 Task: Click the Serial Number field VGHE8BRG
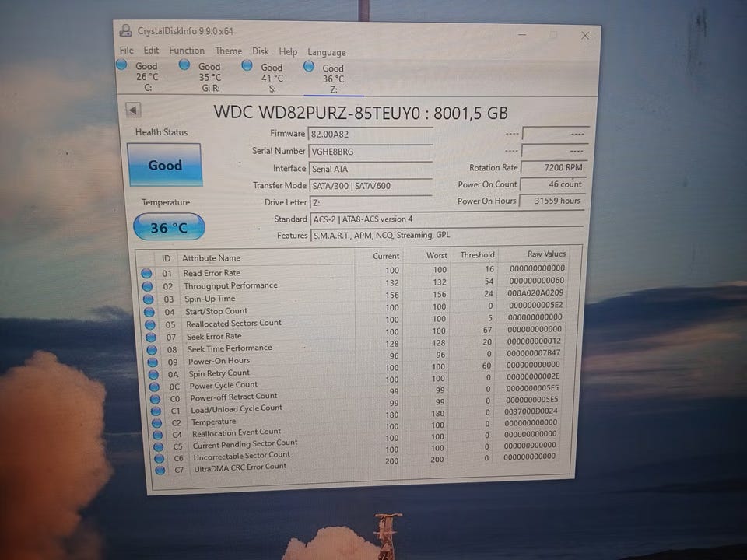point(370,152)
